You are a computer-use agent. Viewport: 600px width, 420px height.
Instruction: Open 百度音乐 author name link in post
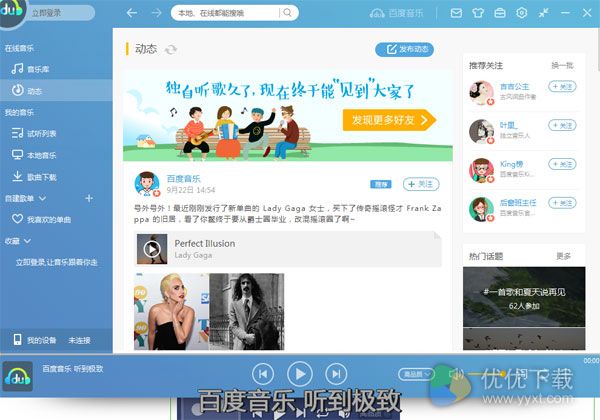coord(184,179)
